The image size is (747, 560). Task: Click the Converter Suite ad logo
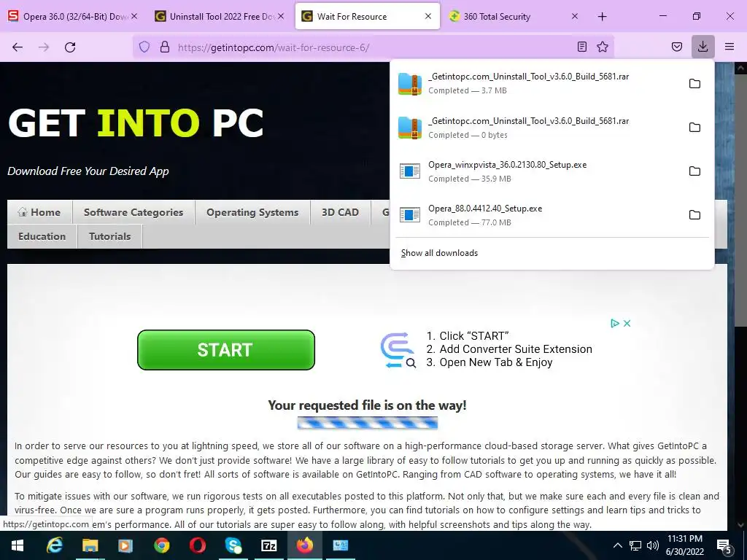[398, 351]
